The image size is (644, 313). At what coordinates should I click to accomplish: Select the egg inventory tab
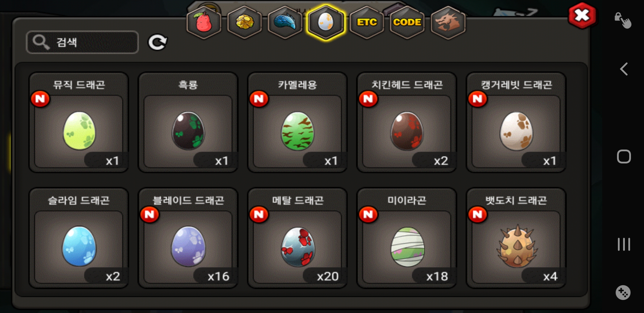326,23
